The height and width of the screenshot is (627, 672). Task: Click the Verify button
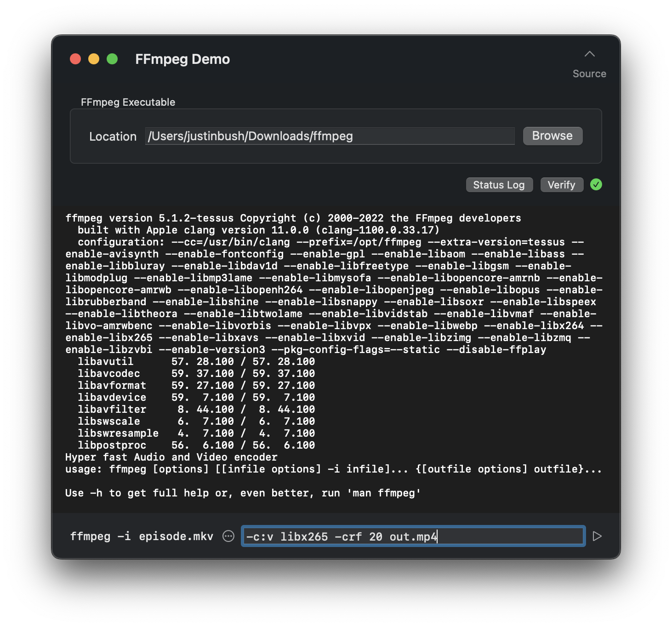tap(562, 185)
